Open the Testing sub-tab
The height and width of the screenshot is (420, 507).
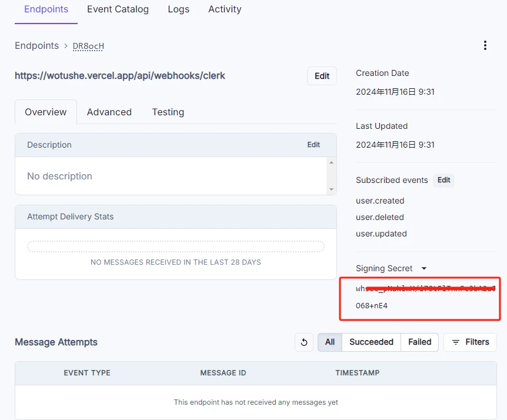168,112
